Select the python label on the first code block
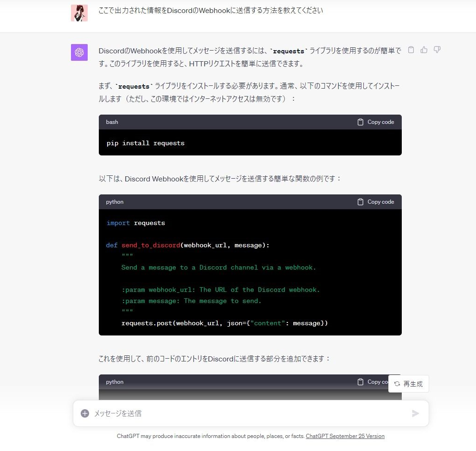Image resolution: width=476 pixels, height=451 pixels. click(x=114, y=201)
